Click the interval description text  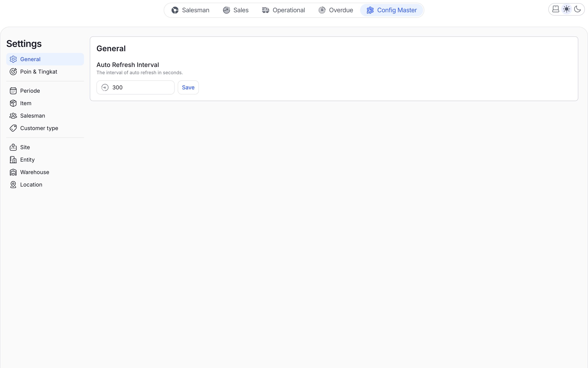(x=140, y=72)
